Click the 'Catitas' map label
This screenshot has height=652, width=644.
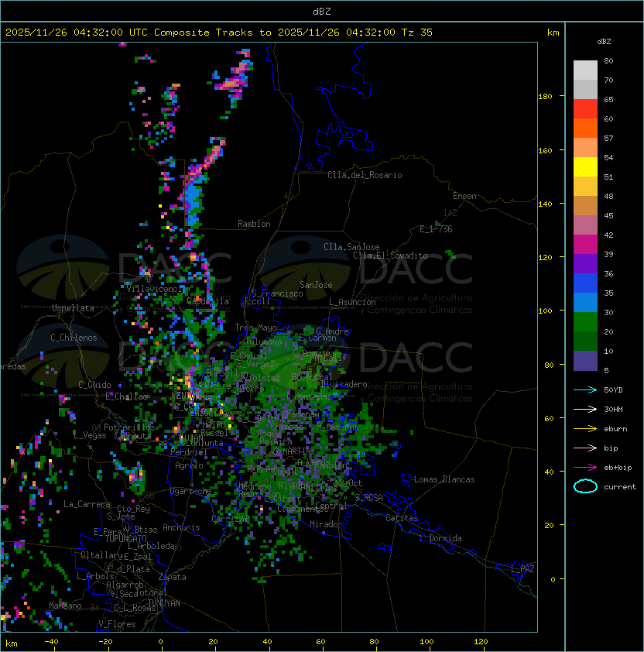tap(402, 518)
